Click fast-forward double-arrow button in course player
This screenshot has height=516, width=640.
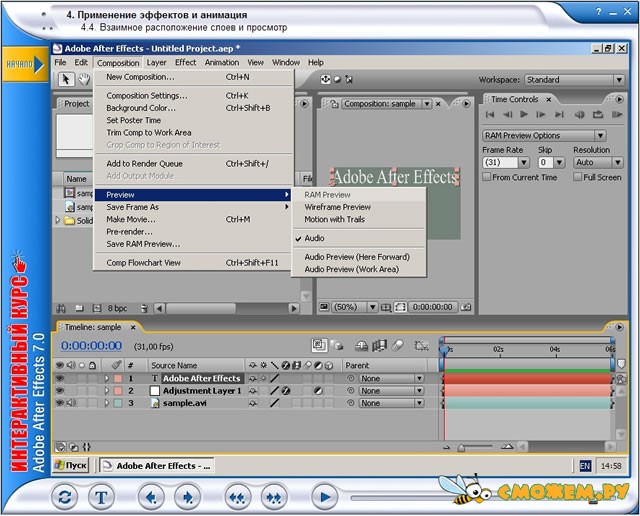pos(274,497)
